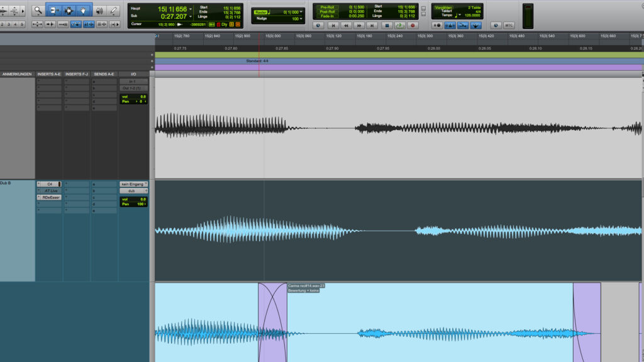Toggle the Pre-Roll setting

click(x=327, y=7)
